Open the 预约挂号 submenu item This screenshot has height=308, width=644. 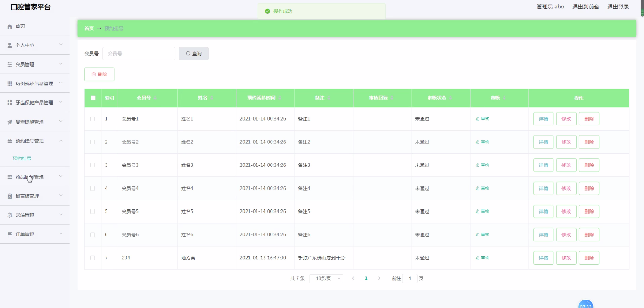click(x=22, y=158)
